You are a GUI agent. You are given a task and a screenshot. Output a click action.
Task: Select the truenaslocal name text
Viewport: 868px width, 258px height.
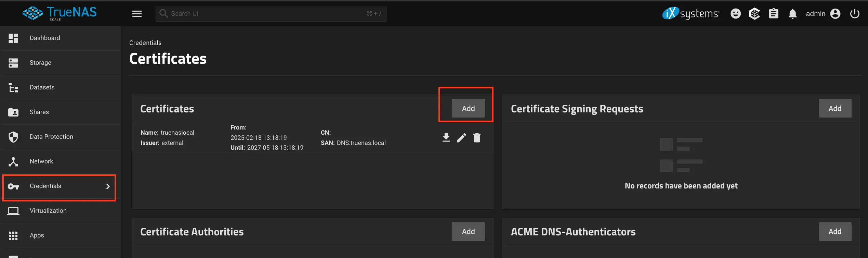(x=177, y=133)
